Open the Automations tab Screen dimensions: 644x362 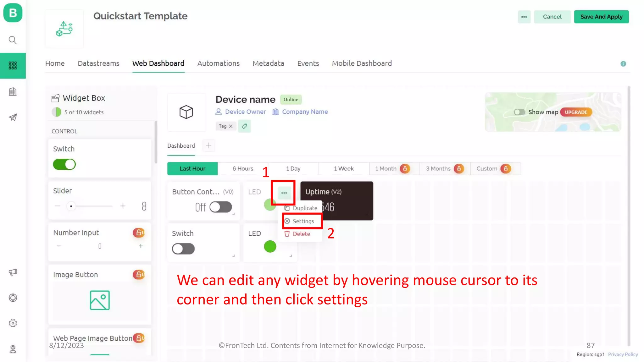[x=218, y=63]
